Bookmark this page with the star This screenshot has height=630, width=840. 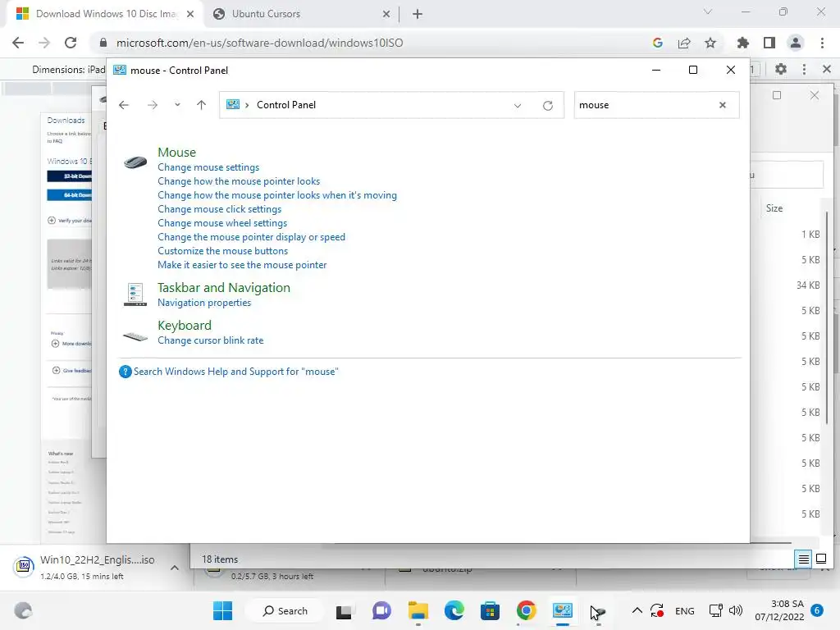coord(710,43)
